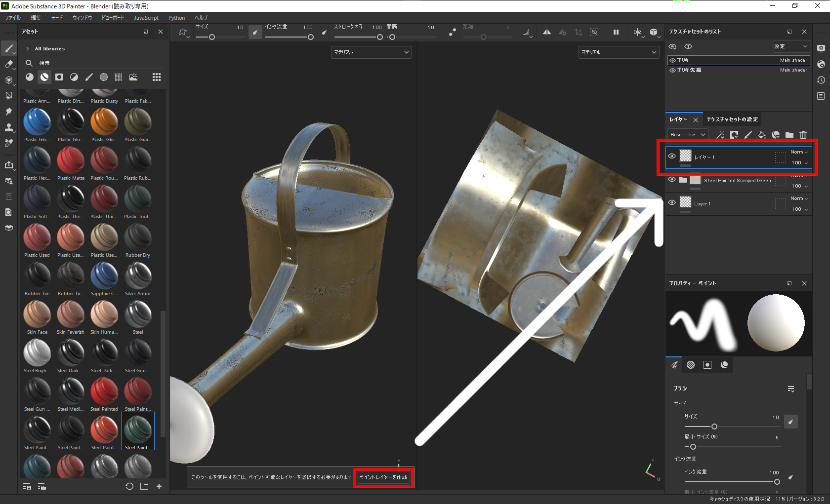
Task: Open the ウィンドウ menu
Action: (x=82, y=18)
